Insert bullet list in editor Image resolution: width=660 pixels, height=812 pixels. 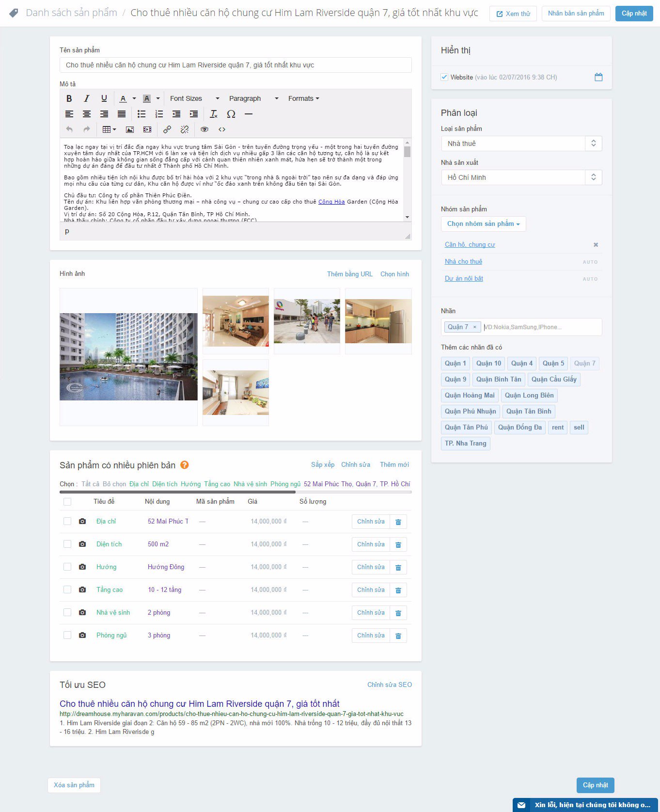click(x=141, y=114)
